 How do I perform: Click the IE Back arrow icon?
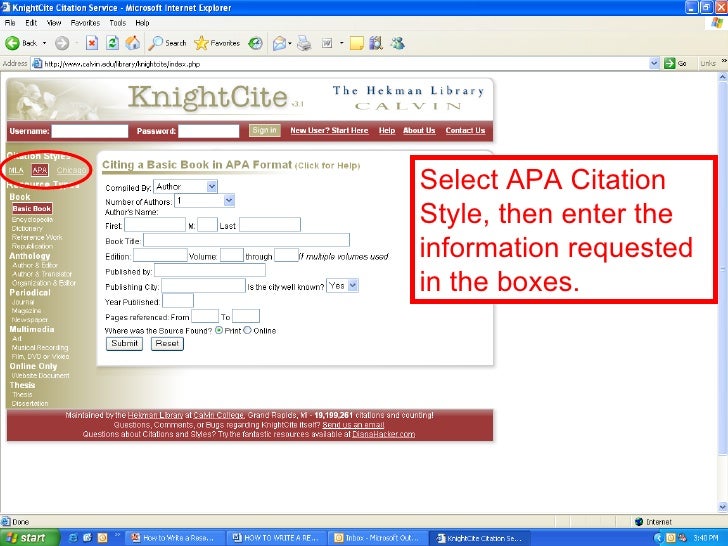tap(12, 43)
